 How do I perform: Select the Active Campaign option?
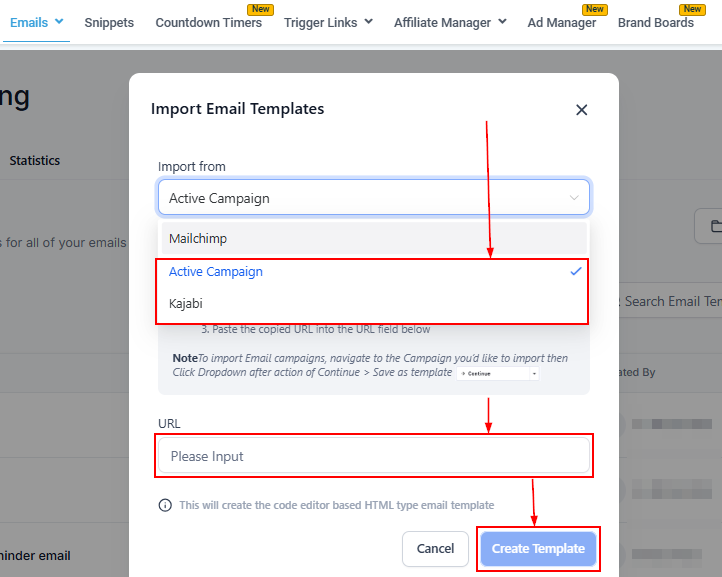click(216, 272)
